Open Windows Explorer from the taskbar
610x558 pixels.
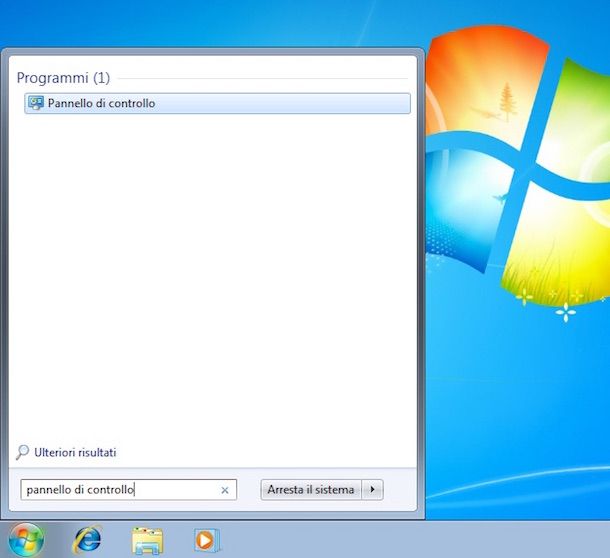click(147, 540)
